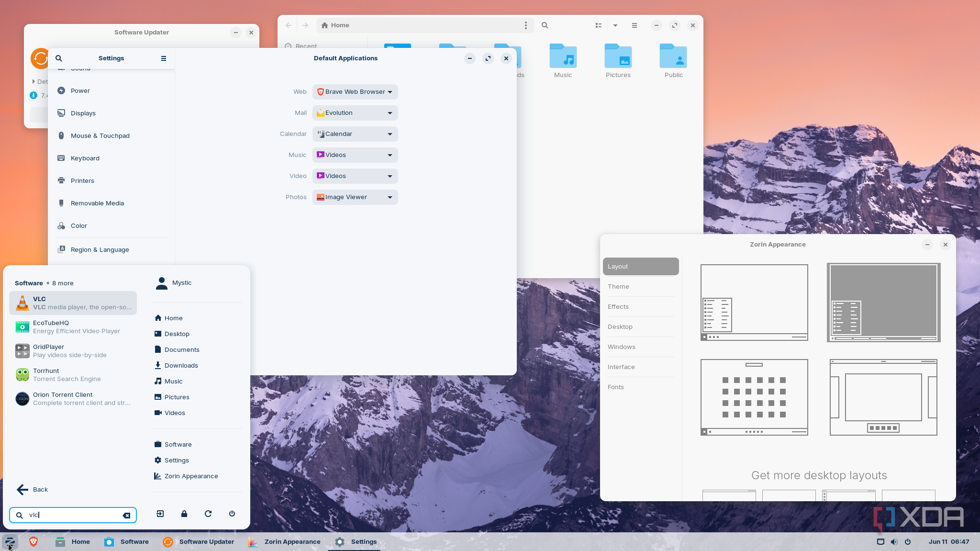Toggle list view in Files window
Image resolution: width=980 pixels, height=551 pixels.
598,25
